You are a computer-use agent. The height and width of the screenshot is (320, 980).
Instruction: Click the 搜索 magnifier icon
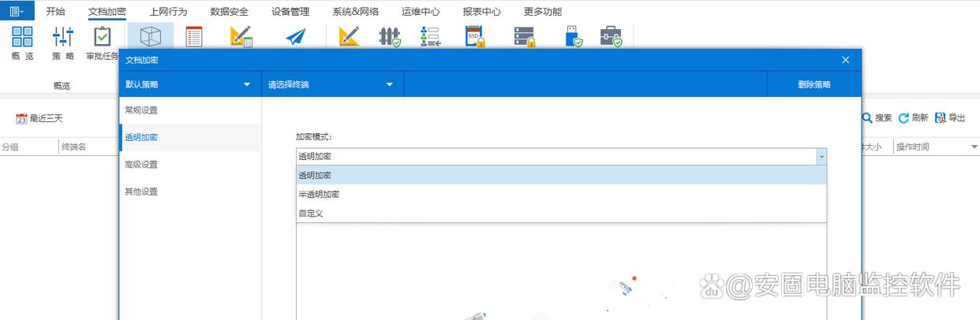pos(867,117)
